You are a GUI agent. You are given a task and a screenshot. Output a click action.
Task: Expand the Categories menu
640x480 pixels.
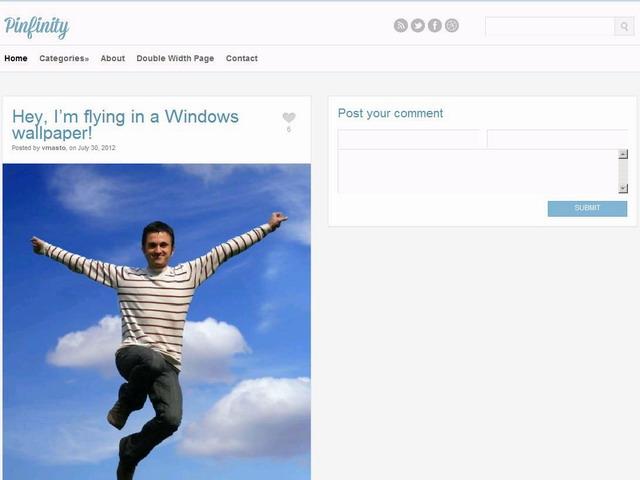64,58
